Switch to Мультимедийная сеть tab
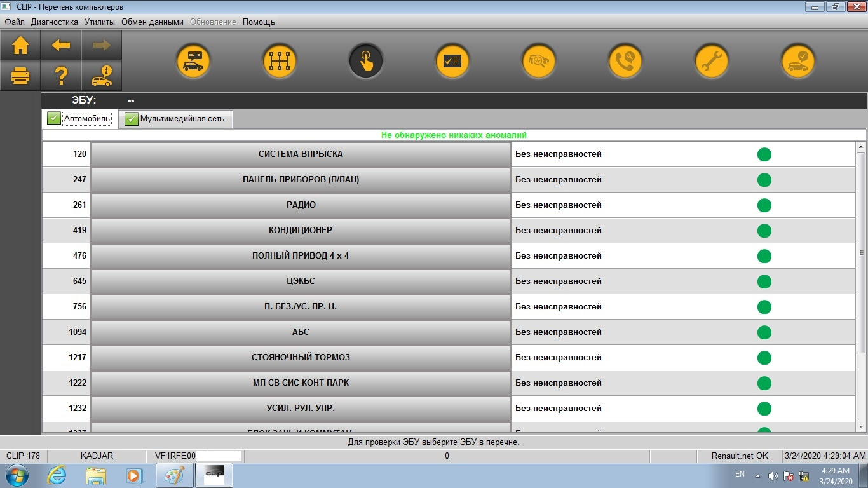The image size is (868, 488). (176, 119)
